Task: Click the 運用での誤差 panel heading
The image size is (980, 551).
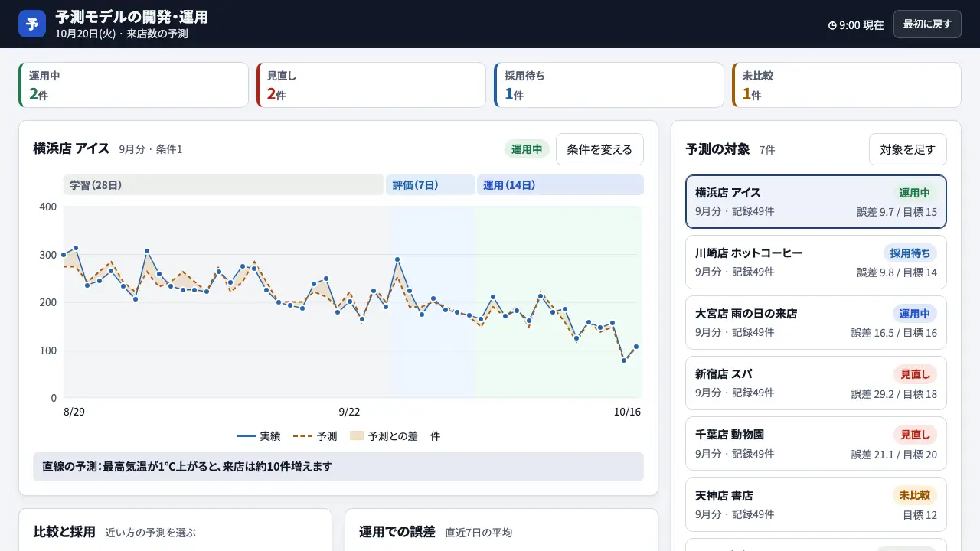Action: click(x=397, y=532)
